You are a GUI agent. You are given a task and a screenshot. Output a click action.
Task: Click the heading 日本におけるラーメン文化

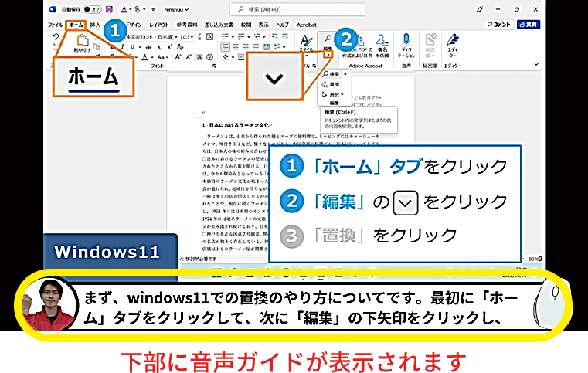(x=239, y=125)
